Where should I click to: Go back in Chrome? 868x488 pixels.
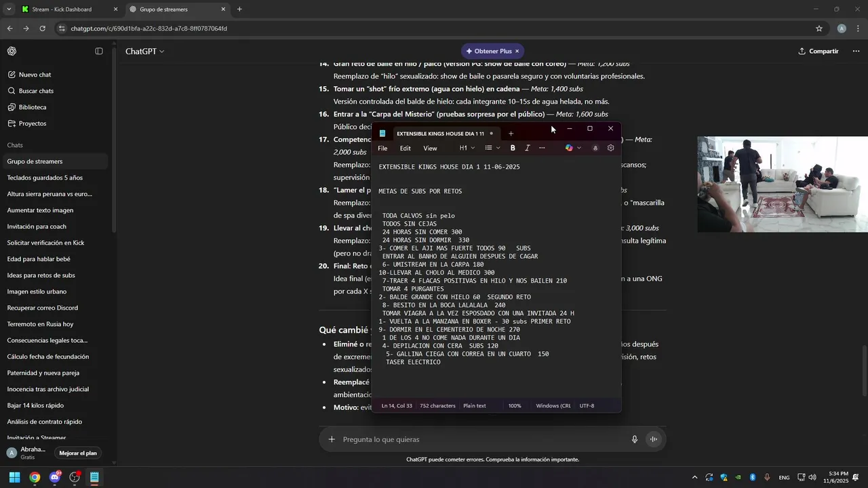9,28
